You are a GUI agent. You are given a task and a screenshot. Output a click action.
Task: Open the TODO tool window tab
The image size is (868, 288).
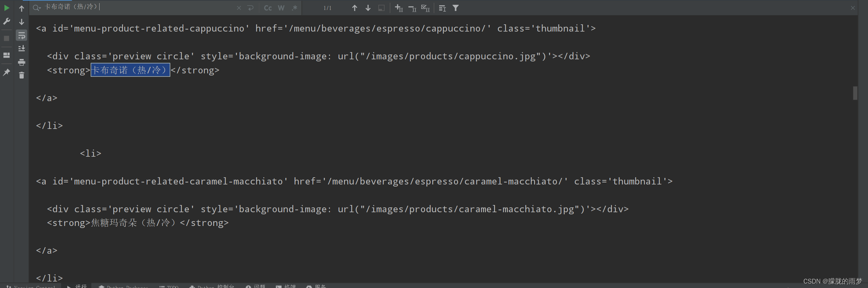point(169,286)
